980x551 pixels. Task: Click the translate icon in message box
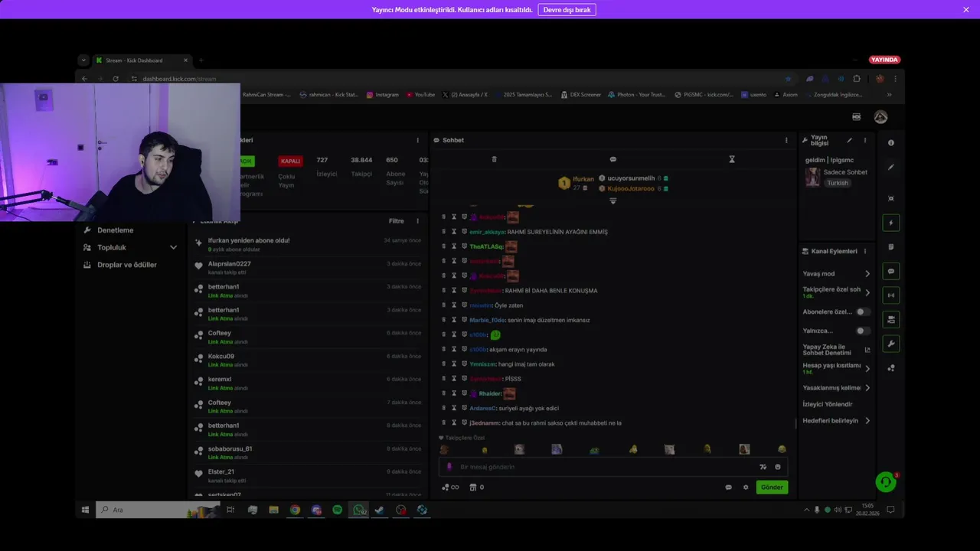(x=763, y=467)
